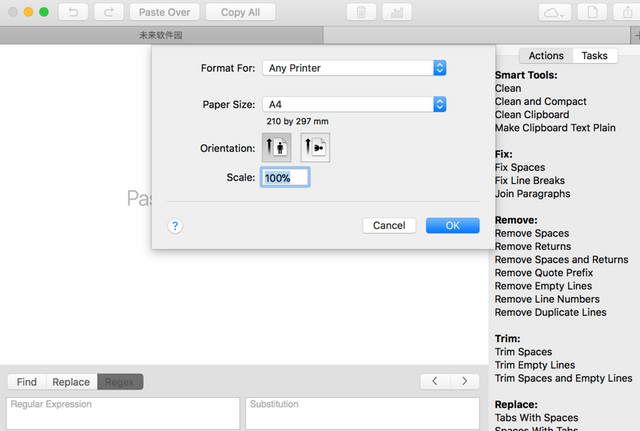Run the Remove Duplicate Lines action
The width and height of the screenshot is (640, 431).
(x=550, y=312)
